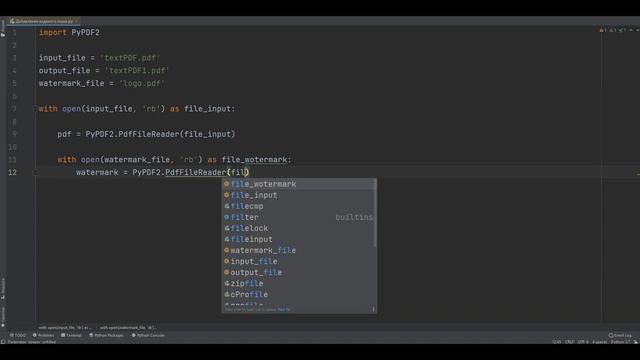The width and height of the screenshot is (640, 360).
Task: Select watermark_file variable suggestion
Action: click(299, 250)
